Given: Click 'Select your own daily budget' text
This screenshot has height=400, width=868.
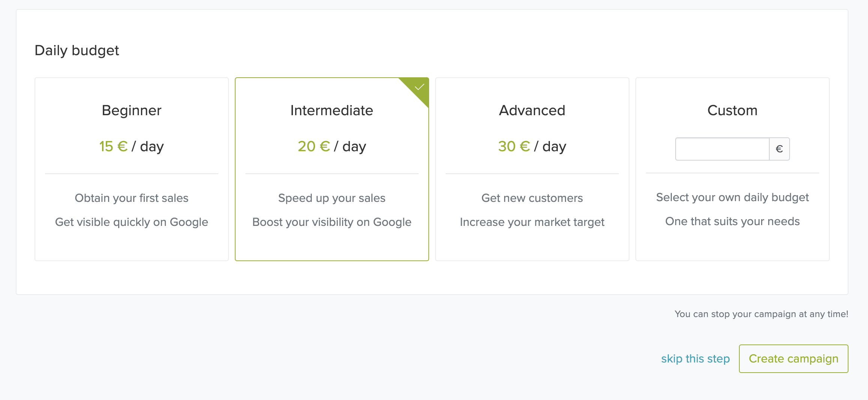Looking at the screenshot, I should pyautogui.click(x=732, y=197).
